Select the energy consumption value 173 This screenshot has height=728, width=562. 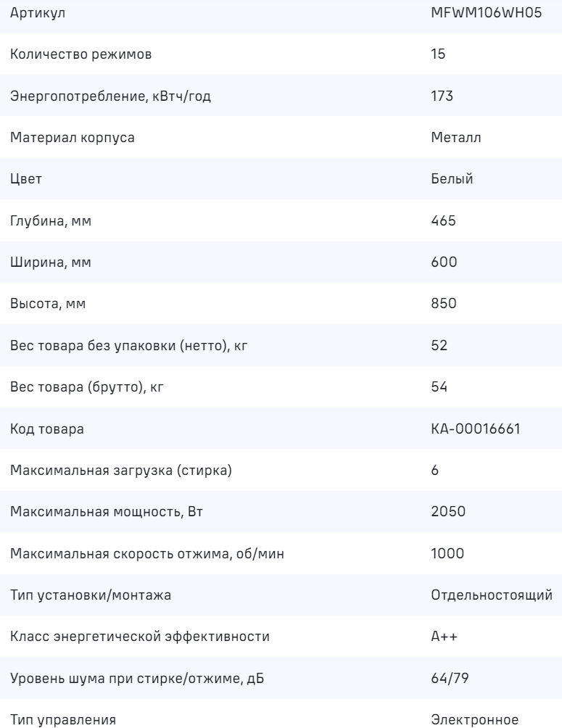[x=442, y=97]
